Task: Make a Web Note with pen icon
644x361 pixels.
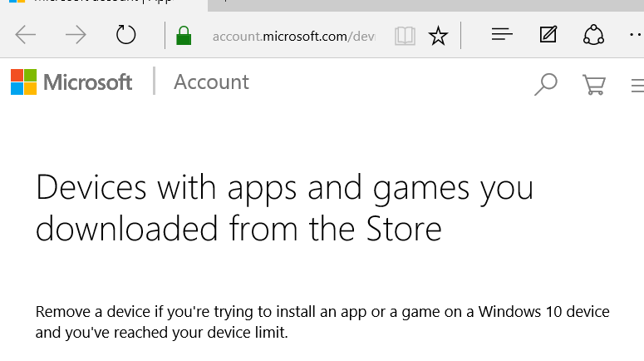Action: [548, 35]
